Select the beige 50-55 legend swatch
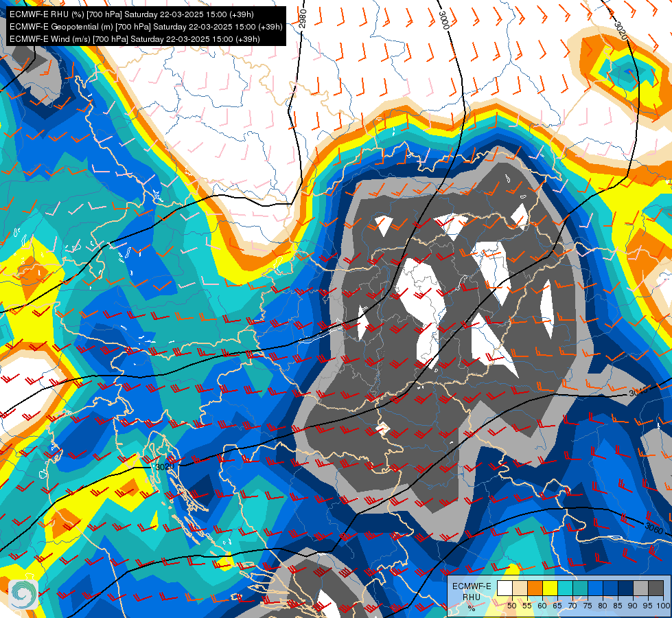This screenshot has width=672, height=618. click(x=520, y=588)
